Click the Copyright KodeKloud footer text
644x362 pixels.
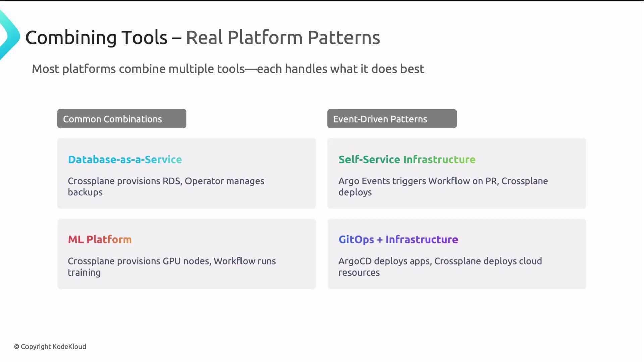pyautogui.click(x=50, y=347)
